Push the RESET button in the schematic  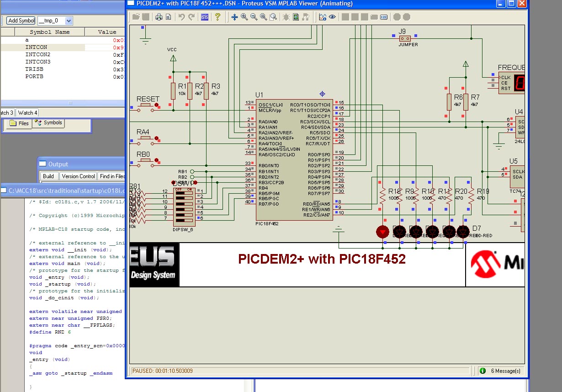pos(146,106)
